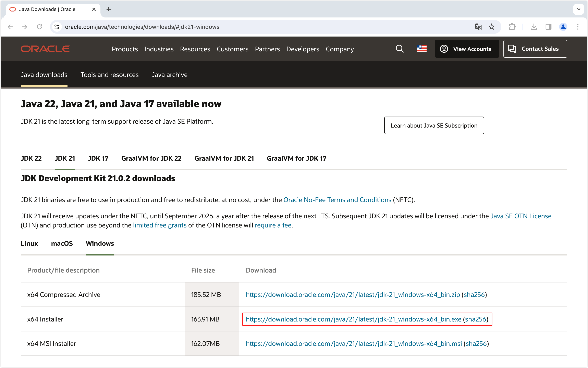Reload the page

click(39, 27)
